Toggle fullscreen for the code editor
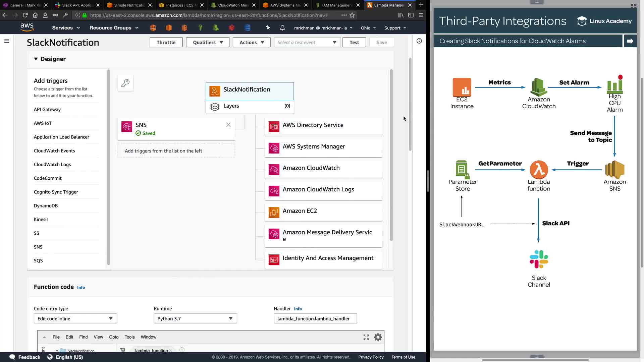 tap(366, 337)
